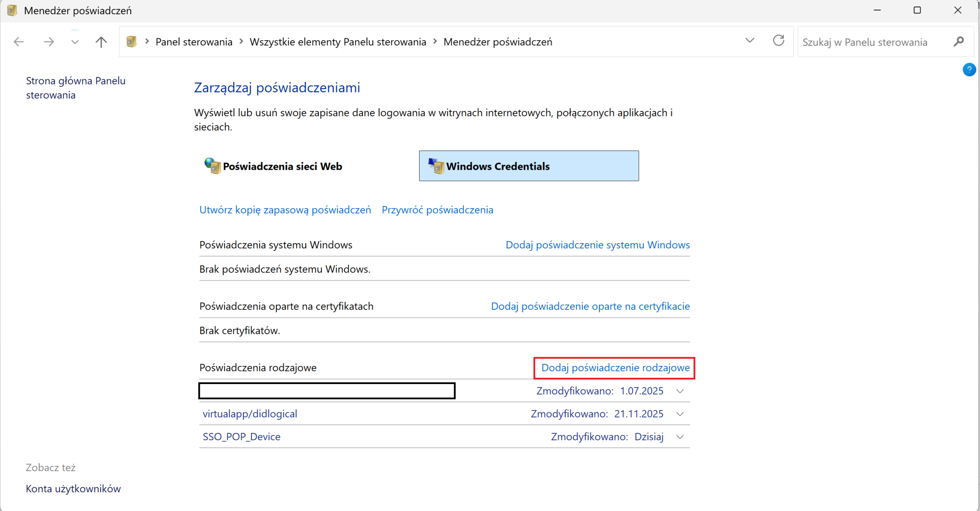Viewport: 980px width, 511px height.
Task: Expand the SSO_POP_Device credential chevron
Action: coord(680,437)
